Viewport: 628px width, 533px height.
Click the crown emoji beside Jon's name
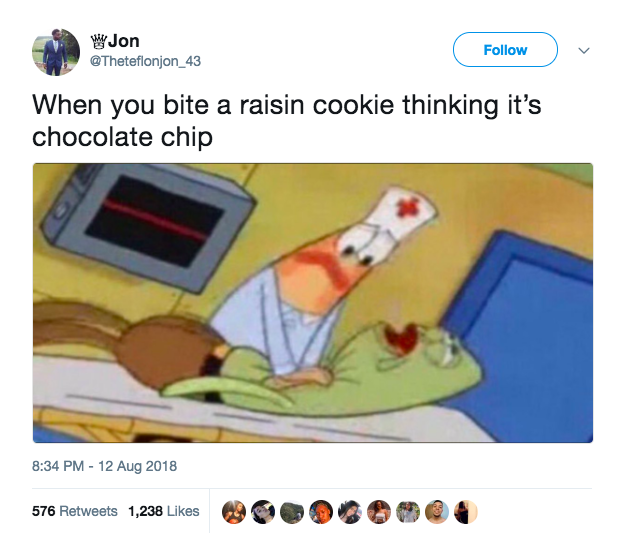tap(99, 41)
